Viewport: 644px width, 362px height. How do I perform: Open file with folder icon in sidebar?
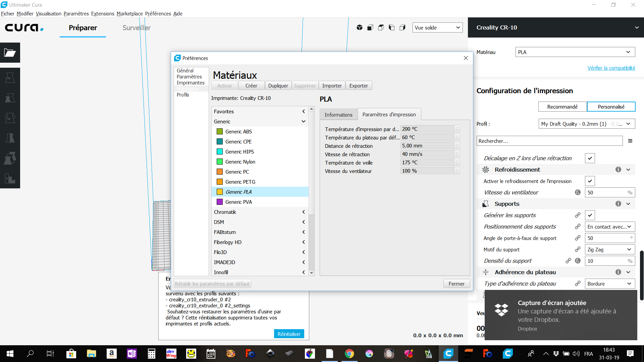(x=10, y=53)
